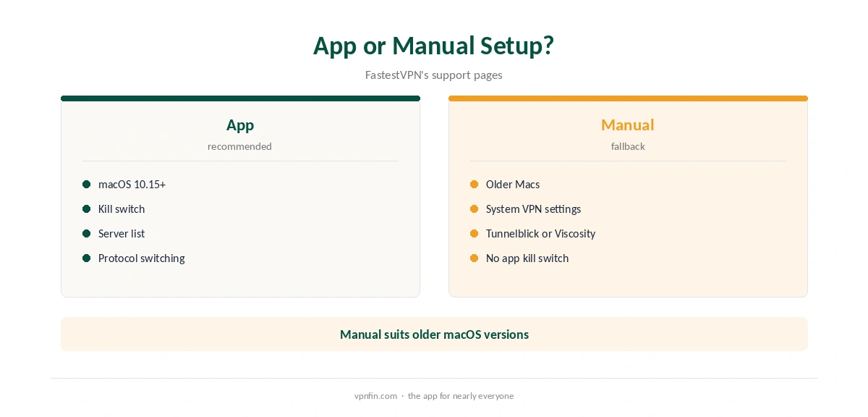
Task: Click the orange bullet beside "No app kill switch"
Action: coord(475,258)
